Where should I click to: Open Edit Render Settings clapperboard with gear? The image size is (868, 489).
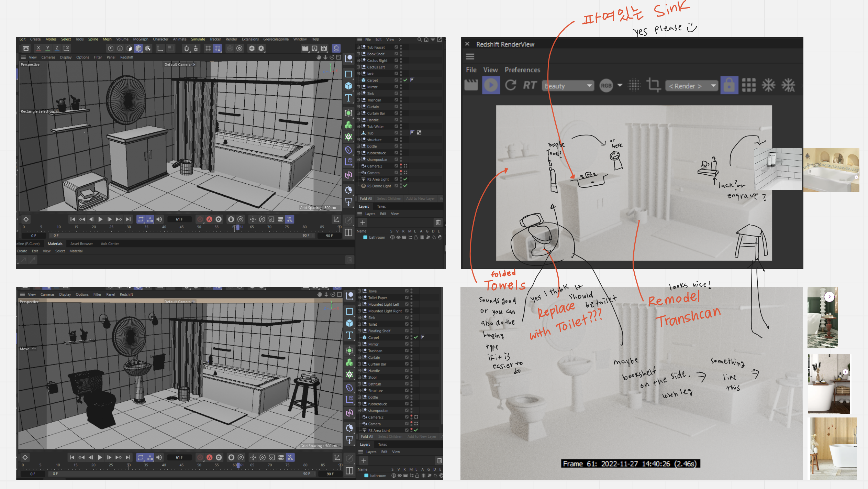coord(324,48)
